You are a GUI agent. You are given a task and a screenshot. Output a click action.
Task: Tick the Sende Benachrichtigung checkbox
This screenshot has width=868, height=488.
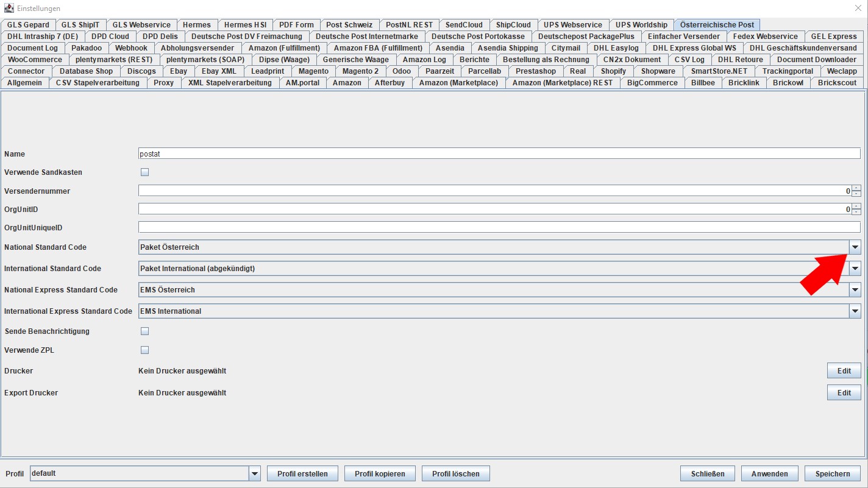click(144, 331)
